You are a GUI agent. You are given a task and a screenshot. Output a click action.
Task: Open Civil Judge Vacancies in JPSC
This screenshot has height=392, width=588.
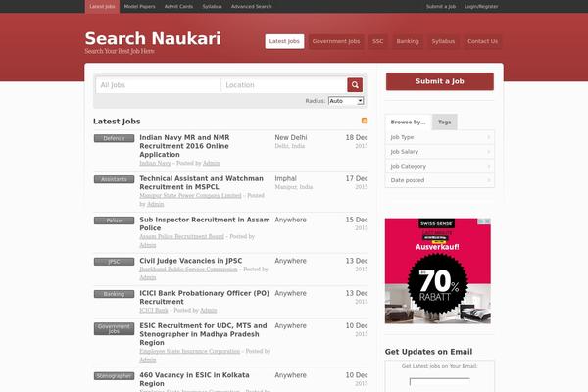click(191, 261)
